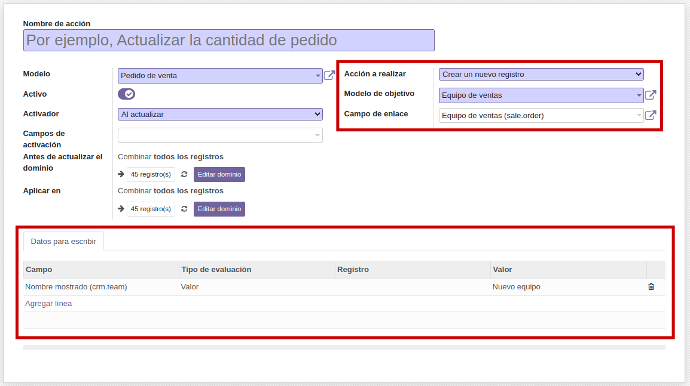Screen dimensions: 690x386
Task: Click the horizontal scrollbar below the table
Action: pos(344,347)
